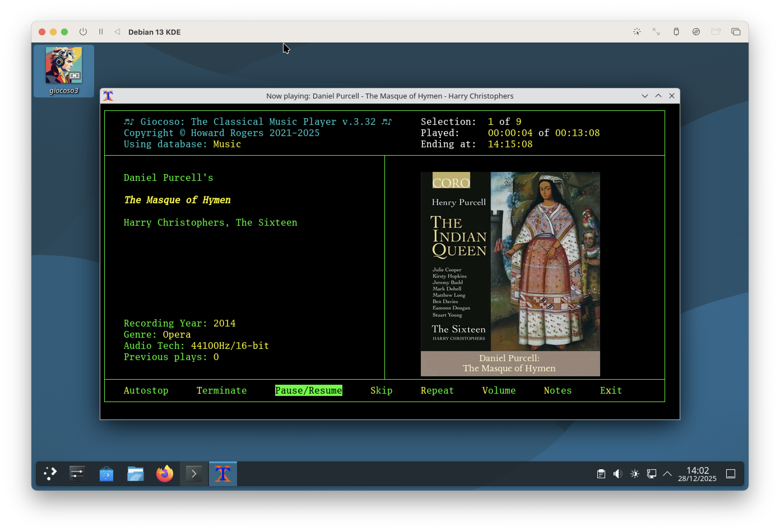The image size is (780, 532).
Task: Open System Settings from the taskbar
Action: (77, 474)
